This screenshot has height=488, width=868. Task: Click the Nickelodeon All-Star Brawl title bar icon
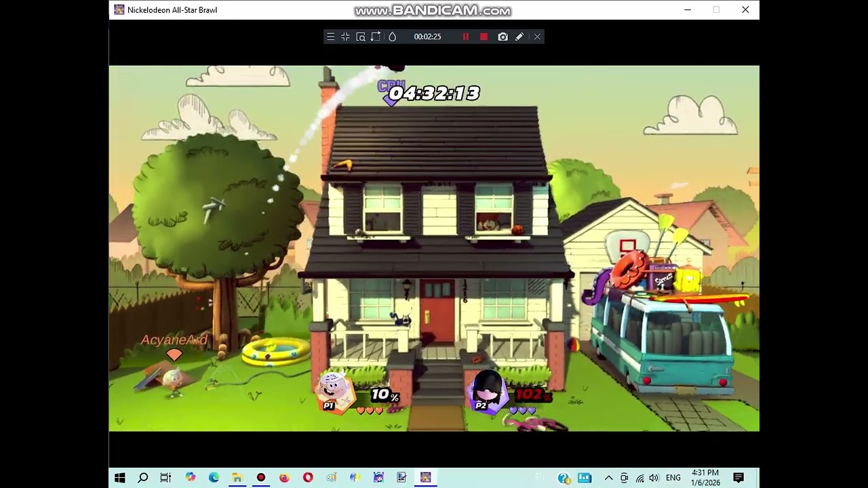tap(119, 9)
